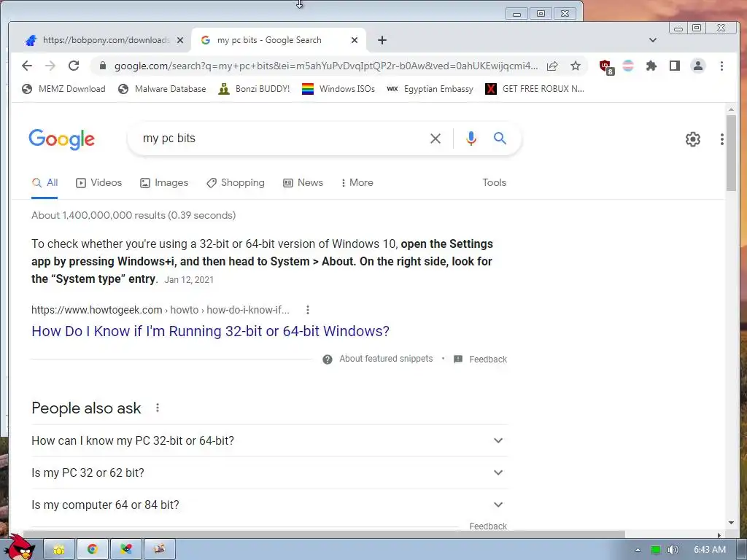Expand 'Is my PC 32 or 62 bit?'
Screen dimensions: 747x560
tap(270, 472)
